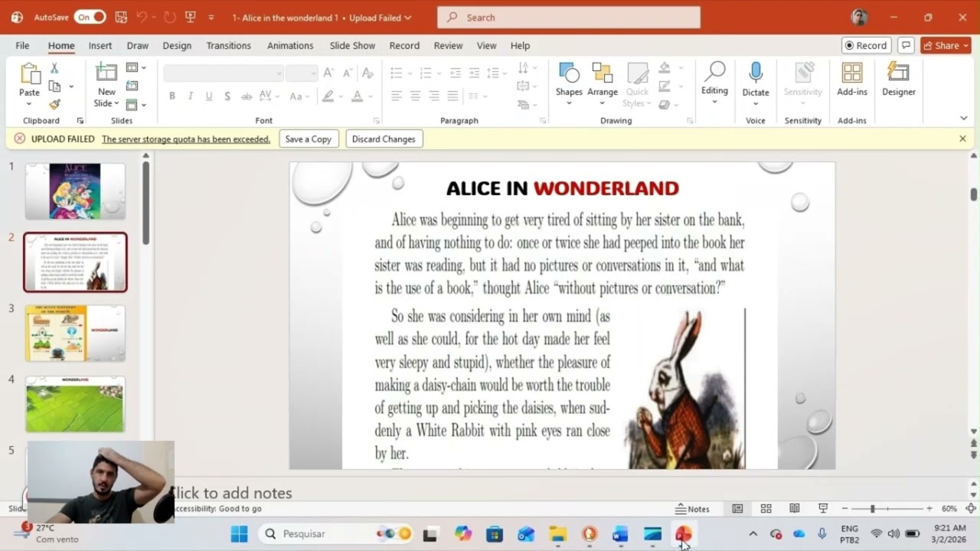Click the Save a Copy button

[x=309, y=139]
